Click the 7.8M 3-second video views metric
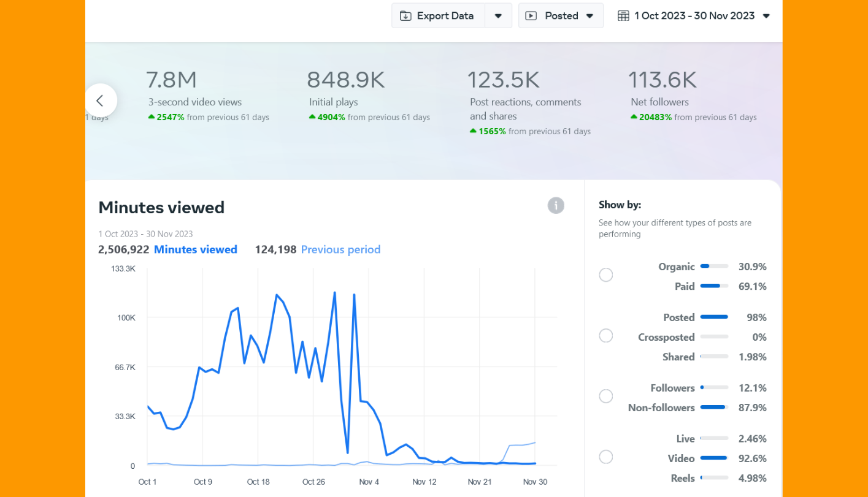868x497 pixels. [x=171, y=80]
